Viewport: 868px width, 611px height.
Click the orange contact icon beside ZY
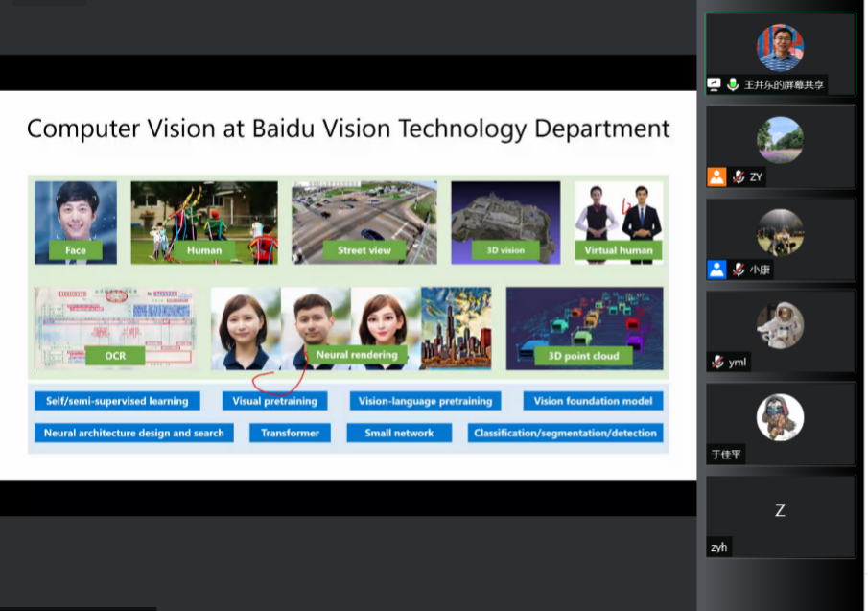coord(716,176)
